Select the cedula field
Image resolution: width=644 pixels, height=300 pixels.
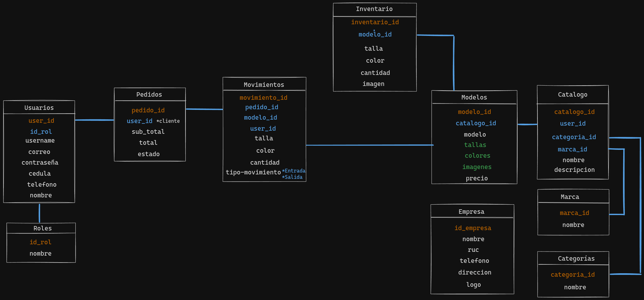tap(40, 173)
